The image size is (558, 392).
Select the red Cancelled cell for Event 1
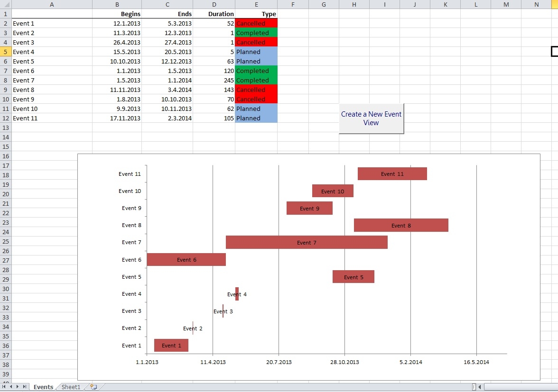256,23
